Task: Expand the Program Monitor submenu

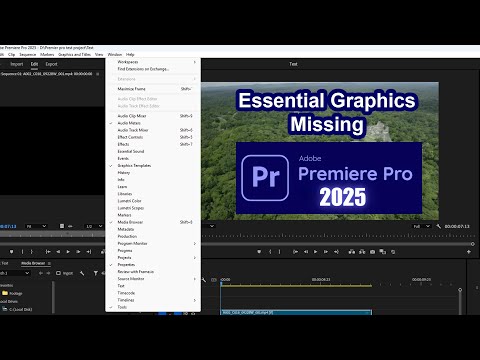Action: pyautogui.click(x=153, y=244)
